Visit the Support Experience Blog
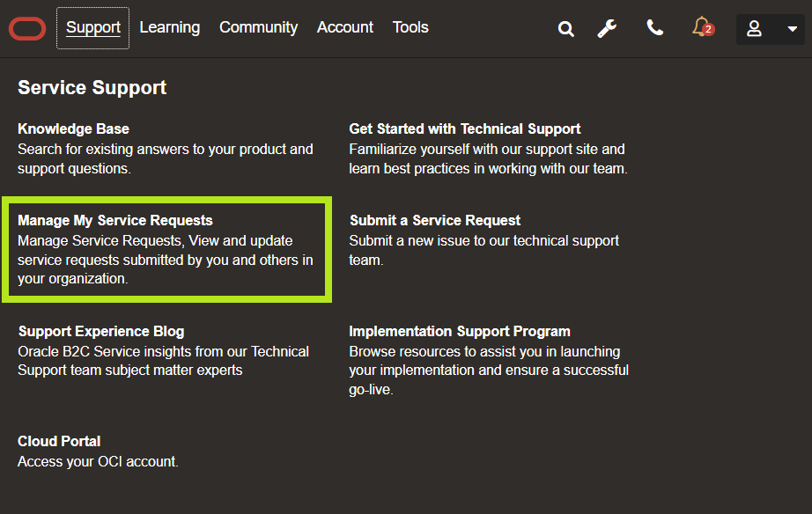 [100, 332]
